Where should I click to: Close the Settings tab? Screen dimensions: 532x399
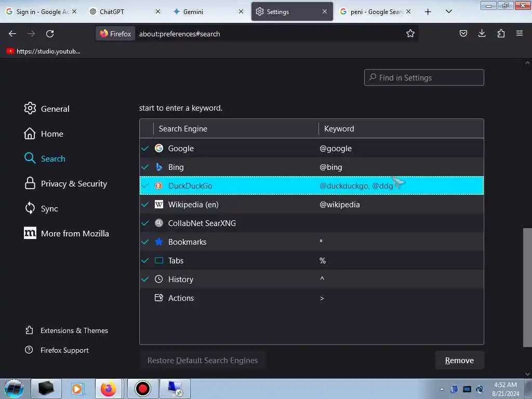pos(325,12)
